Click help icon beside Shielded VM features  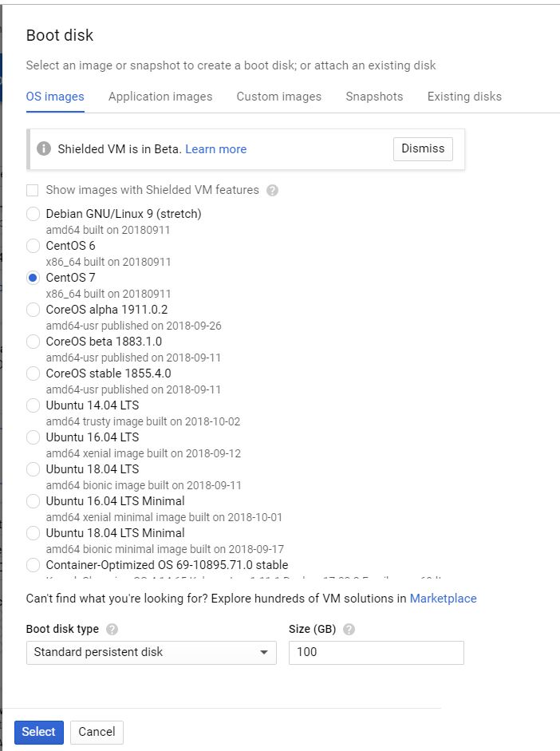pos(273,191)
